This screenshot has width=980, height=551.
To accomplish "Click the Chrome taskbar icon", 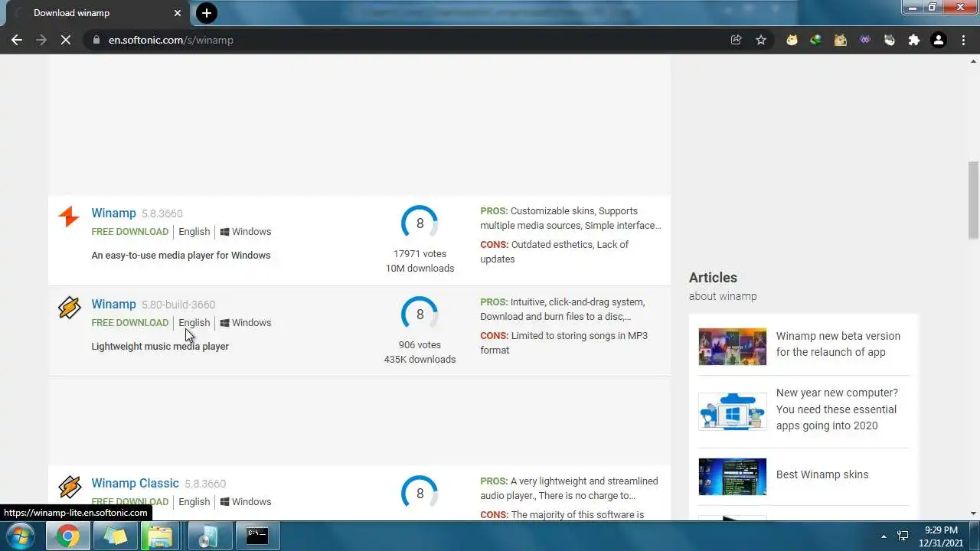I will (x=67, y=536).
